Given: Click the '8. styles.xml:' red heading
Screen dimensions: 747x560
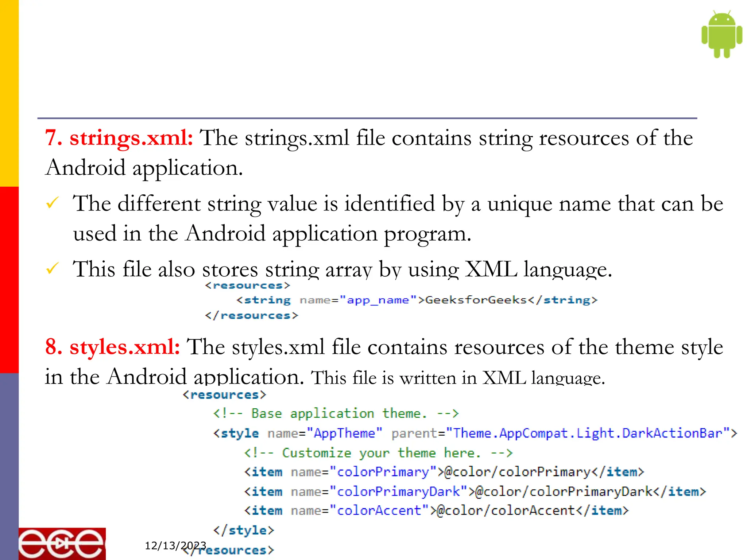Looking at the screenshot, I should pyautogui.click(x=112, y=347).
